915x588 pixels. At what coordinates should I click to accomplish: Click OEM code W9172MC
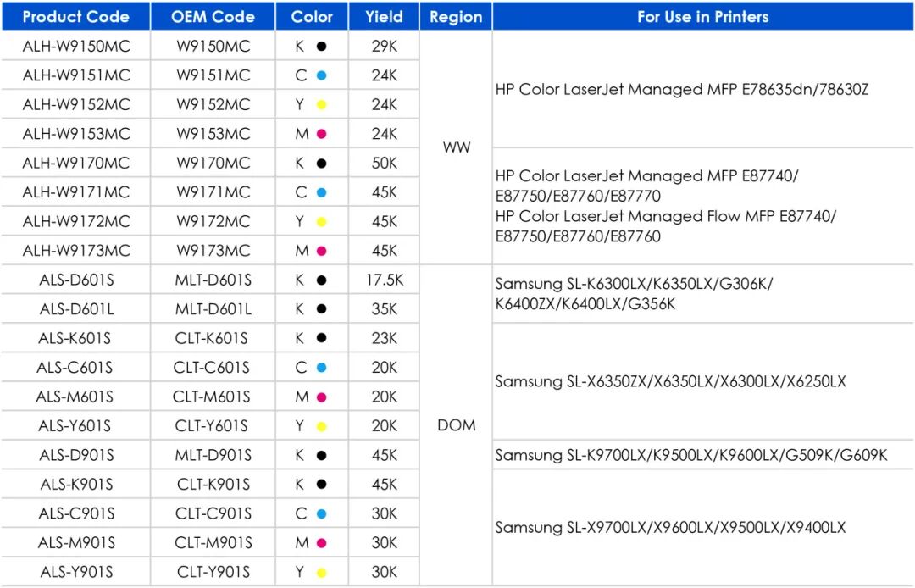pyautogui.click(x=213, y=221)
